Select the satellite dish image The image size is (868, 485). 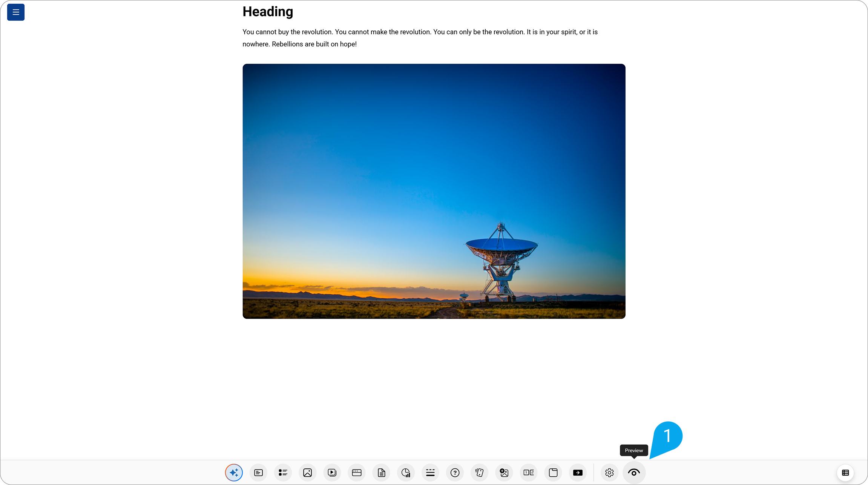coord(434,191)
